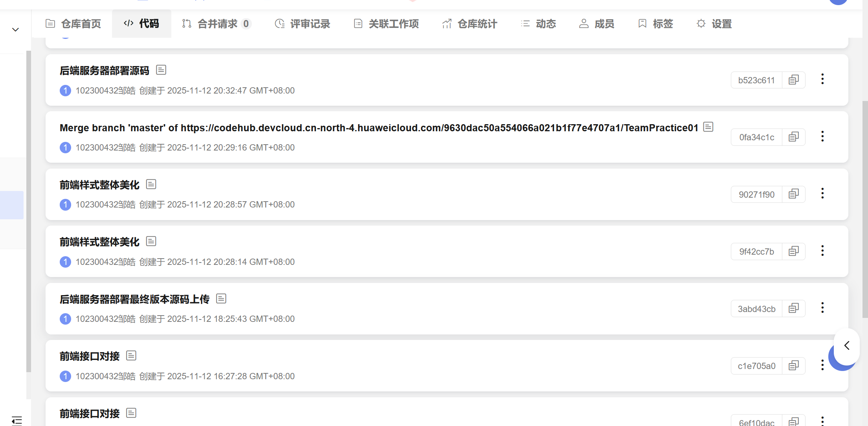Go to the 评审记录 tab
868x426 pixels.
tap(302, 24)
